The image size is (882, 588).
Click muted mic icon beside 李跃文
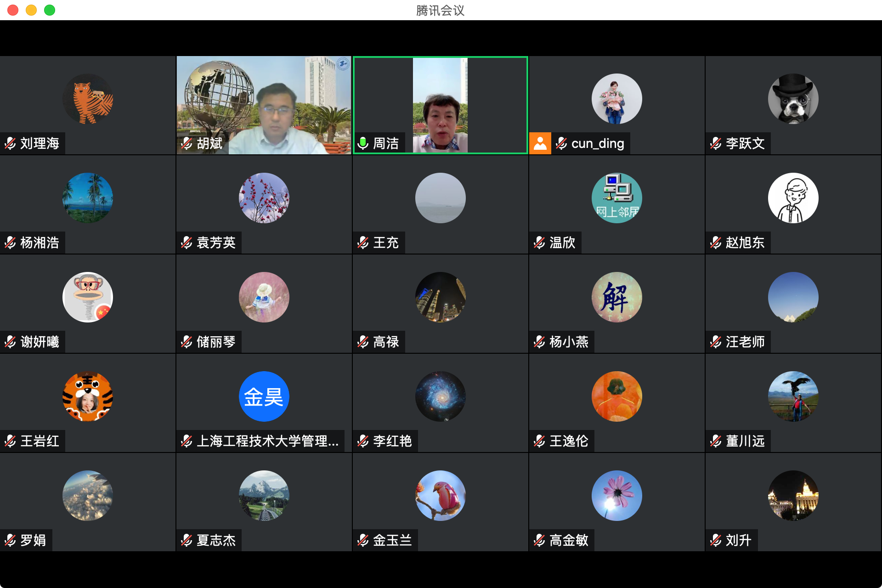point(716,144)
